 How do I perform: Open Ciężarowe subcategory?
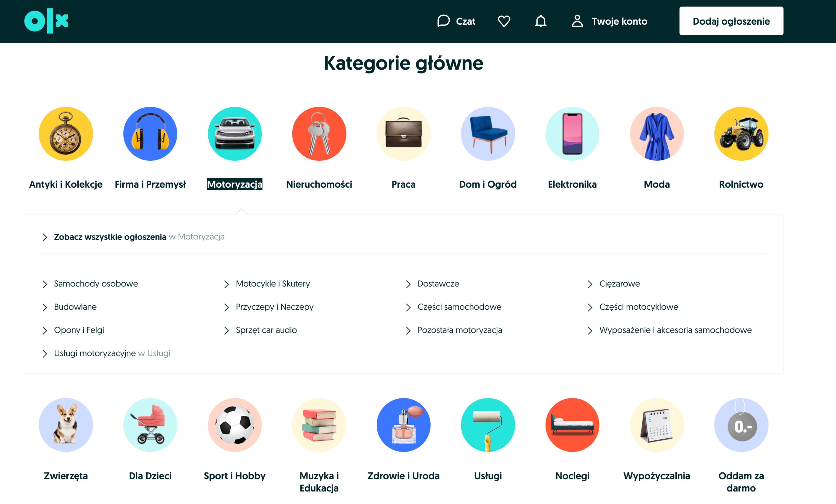tap(620, 284)
